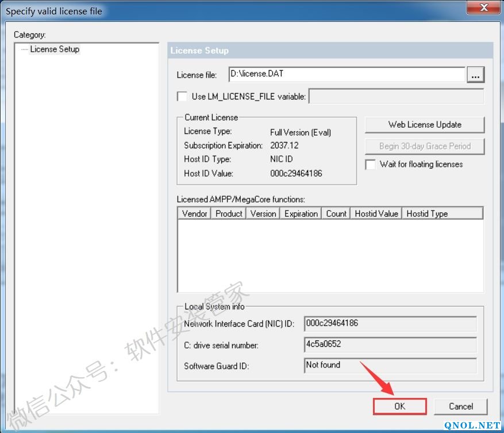504x433 pixels.
Task: Click the Count column header
Action: (336, 213)
